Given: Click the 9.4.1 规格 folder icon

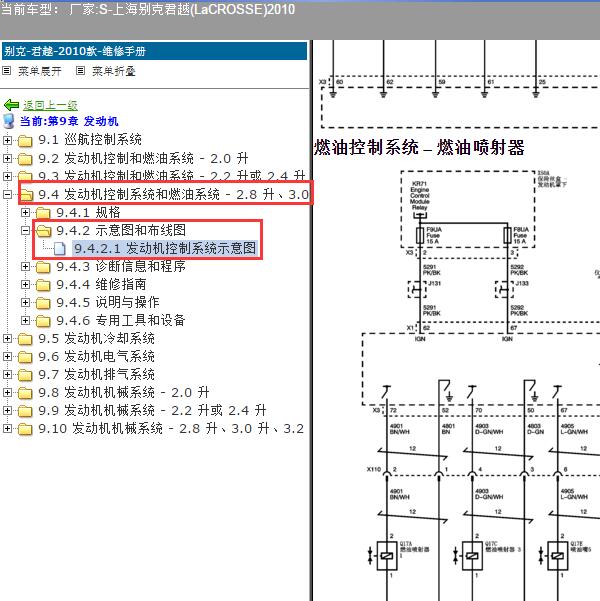Looking at the screenshot, I should point(43,213).
